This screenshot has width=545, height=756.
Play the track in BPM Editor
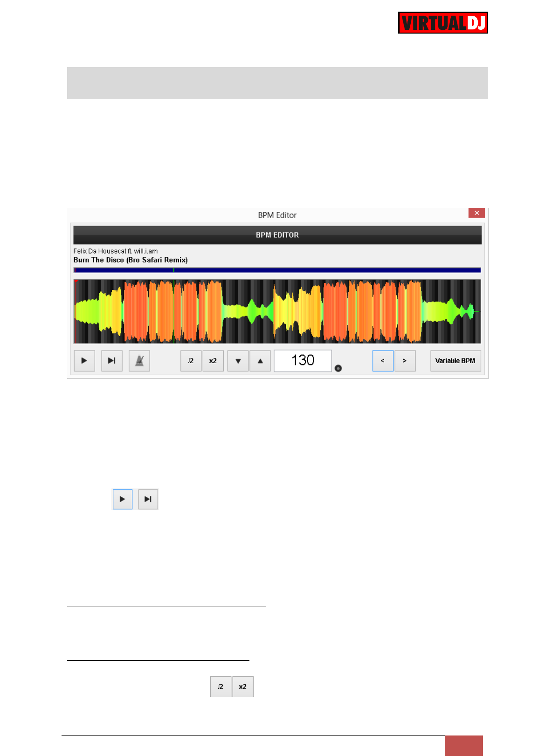click(84, 361)
